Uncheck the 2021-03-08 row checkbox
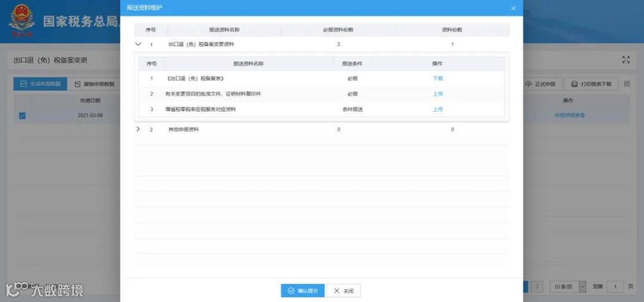This screenshot has width=644, height=302. pyautogui.click(x=22, y=116)
